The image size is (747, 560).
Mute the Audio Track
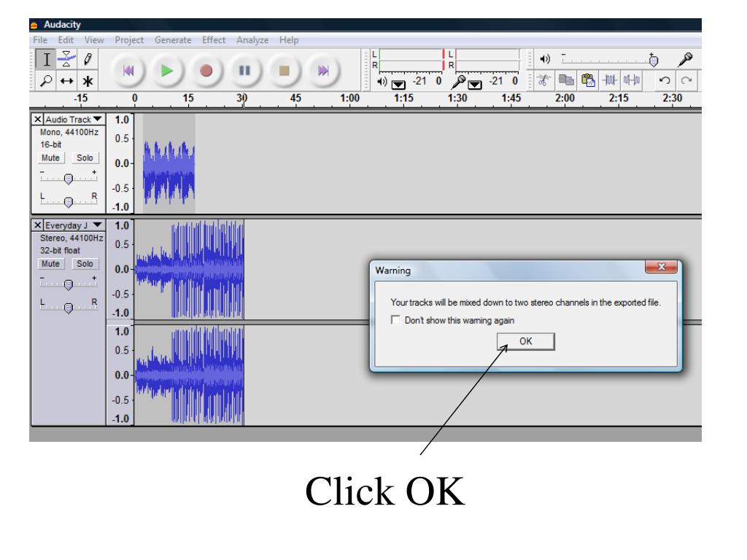pos(50,157)
